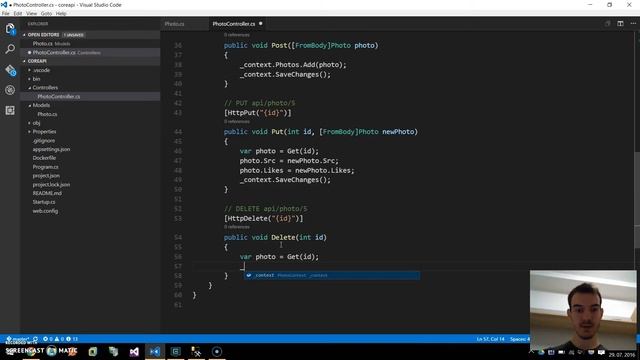Screen dimensions: 640x360
Task: Click Ln 57, Col 14 in status bar
Action: click(x=490, y=339)
